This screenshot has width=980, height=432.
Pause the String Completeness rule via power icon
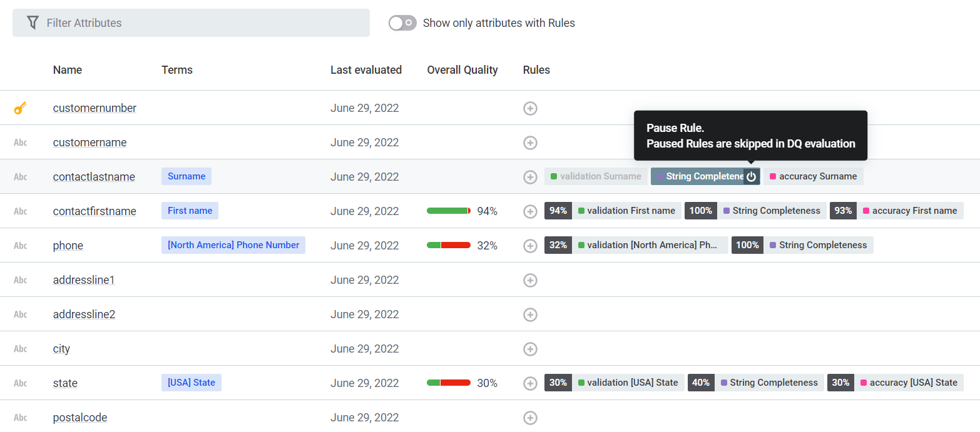point(752,177)
